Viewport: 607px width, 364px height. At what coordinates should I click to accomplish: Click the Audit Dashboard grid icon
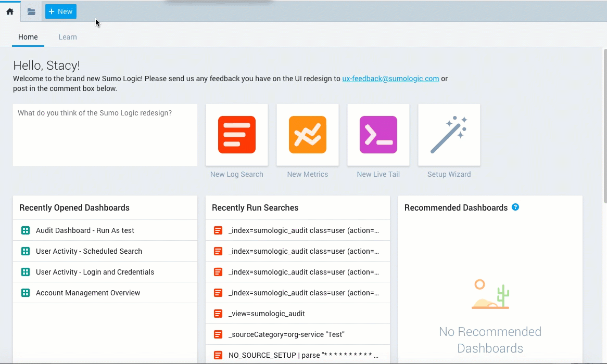pyautogui.click(x=26, y=230)
